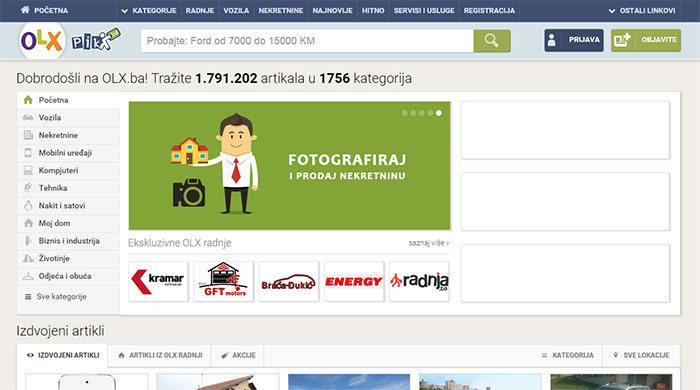Select the Vozila car icon in sidebar

[x=28, y=118]
